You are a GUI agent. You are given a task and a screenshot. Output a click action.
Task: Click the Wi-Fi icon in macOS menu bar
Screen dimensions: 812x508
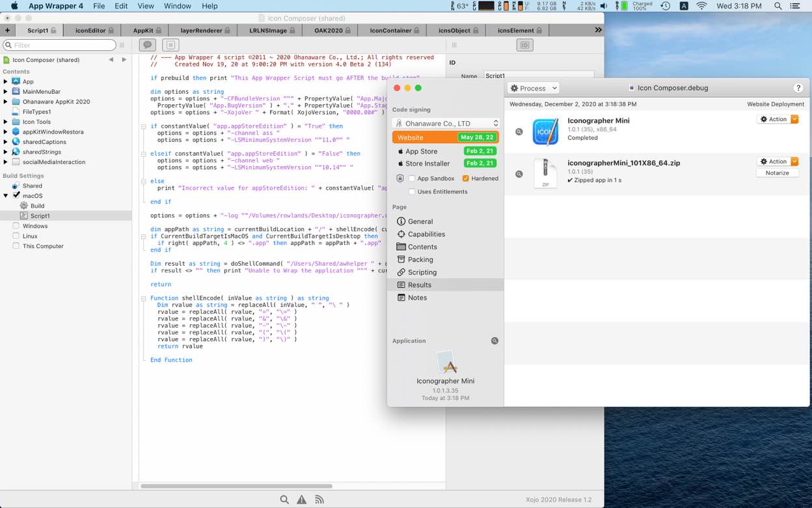pyautogui.click(x=701, y=6)
